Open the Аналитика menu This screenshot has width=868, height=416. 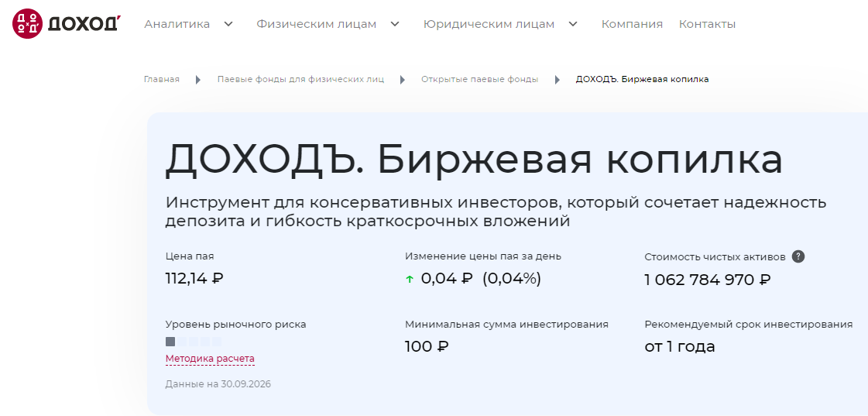177,24
